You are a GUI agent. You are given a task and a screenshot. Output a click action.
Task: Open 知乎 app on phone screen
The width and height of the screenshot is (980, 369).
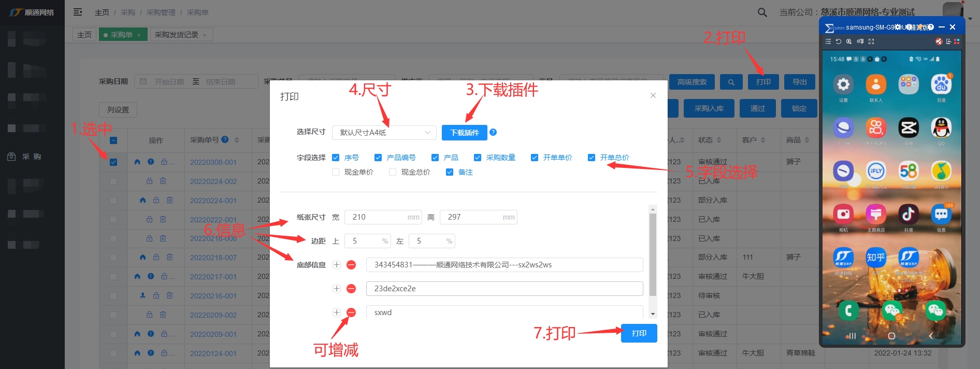(876, 257)
